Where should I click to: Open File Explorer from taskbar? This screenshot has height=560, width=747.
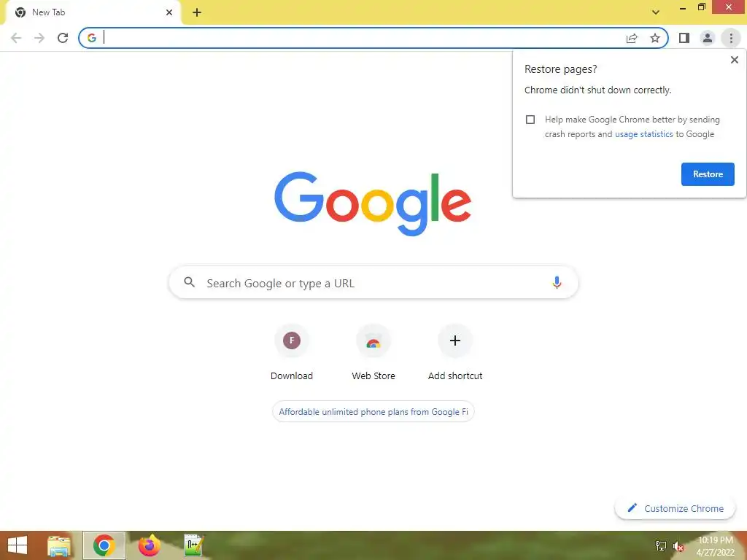(x=59, y=545)
